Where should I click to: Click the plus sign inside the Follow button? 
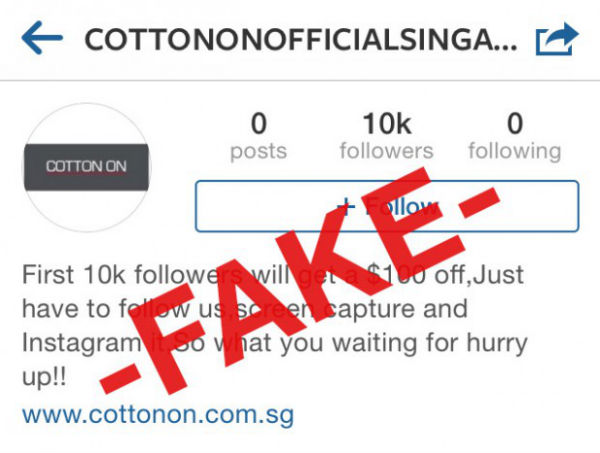(346, 207)
